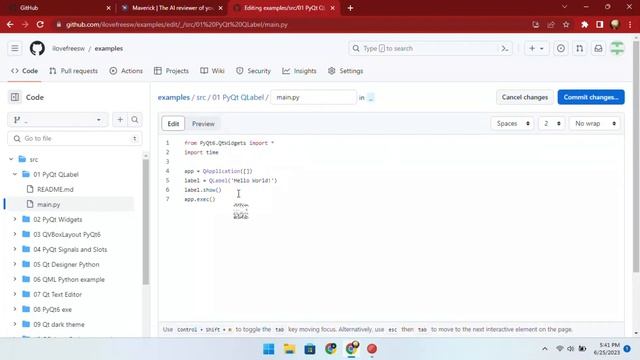Expand the 09 Qt dark theme folder
640x360 pixels.
(15, 324)
